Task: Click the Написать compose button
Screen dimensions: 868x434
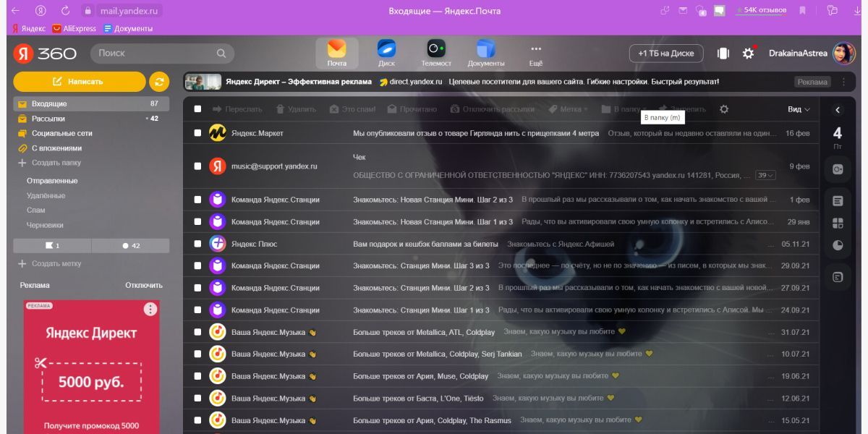Action: point(80,82)
